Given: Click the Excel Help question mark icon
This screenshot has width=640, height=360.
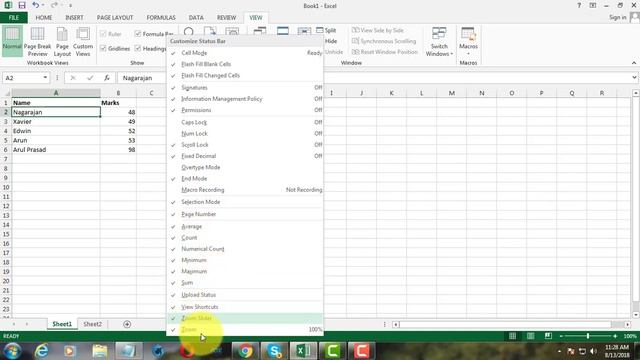Looking at the screenshot, I should pyautogui.click(x=579, y=5).
